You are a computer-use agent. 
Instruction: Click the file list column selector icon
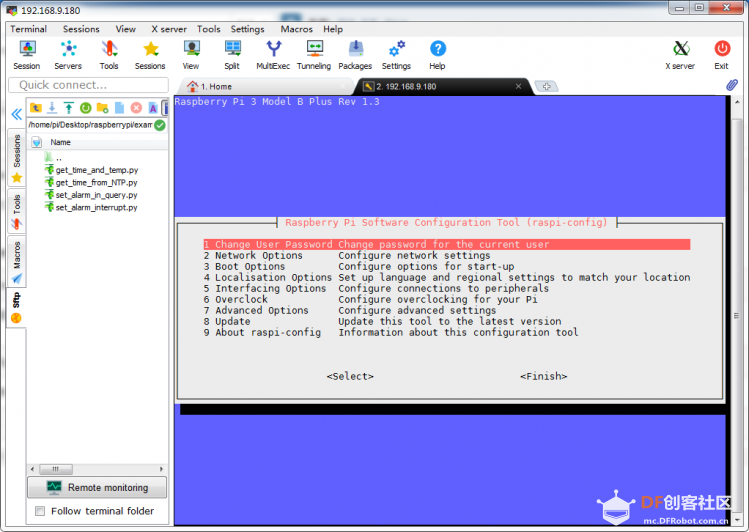[36, 142]
